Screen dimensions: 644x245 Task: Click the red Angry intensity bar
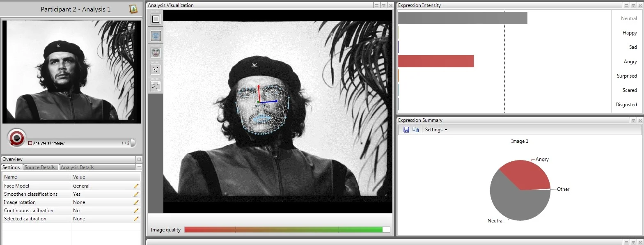click(436, 61)
